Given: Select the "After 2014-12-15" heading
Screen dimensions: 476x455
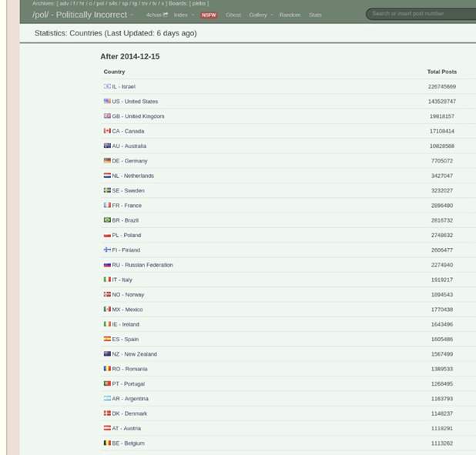Looking at the screenshot, I should 130,56.
